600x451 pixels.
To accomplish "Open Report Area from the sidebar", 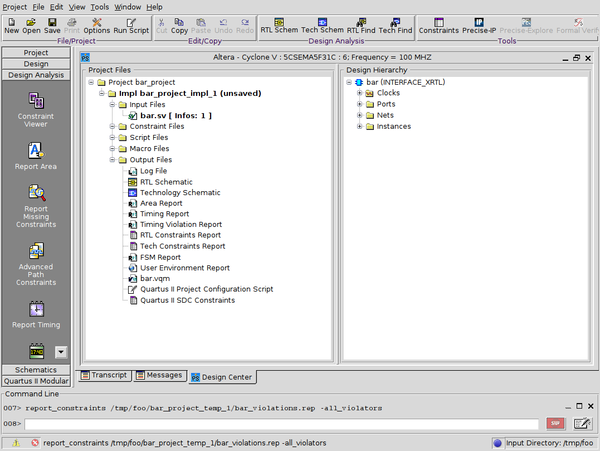I will point(36,158).
